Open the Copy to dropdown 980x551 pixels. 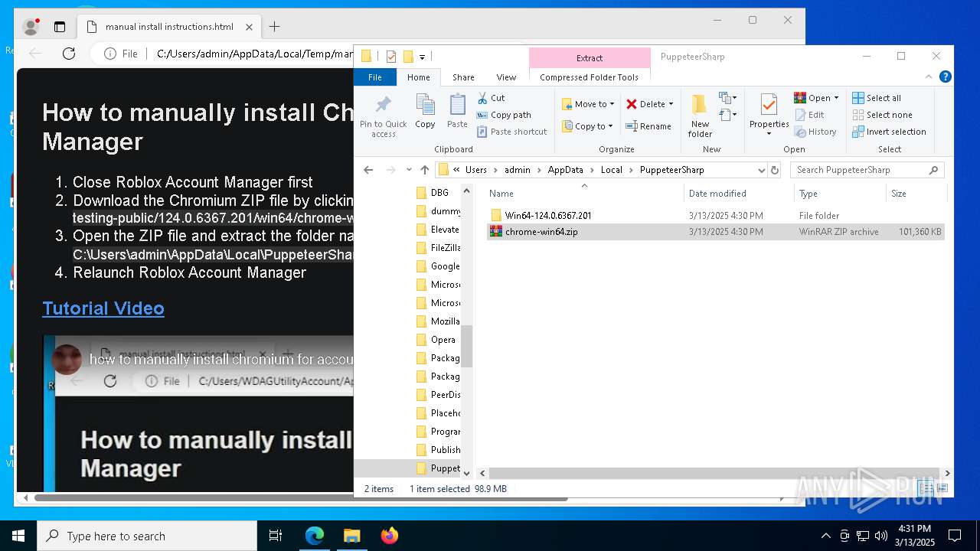click(x=587, y=126)
